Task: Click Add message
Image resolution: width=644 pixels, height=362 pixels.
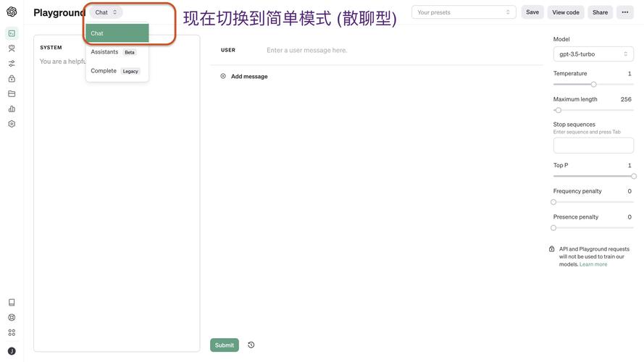Action: (249, 76)
